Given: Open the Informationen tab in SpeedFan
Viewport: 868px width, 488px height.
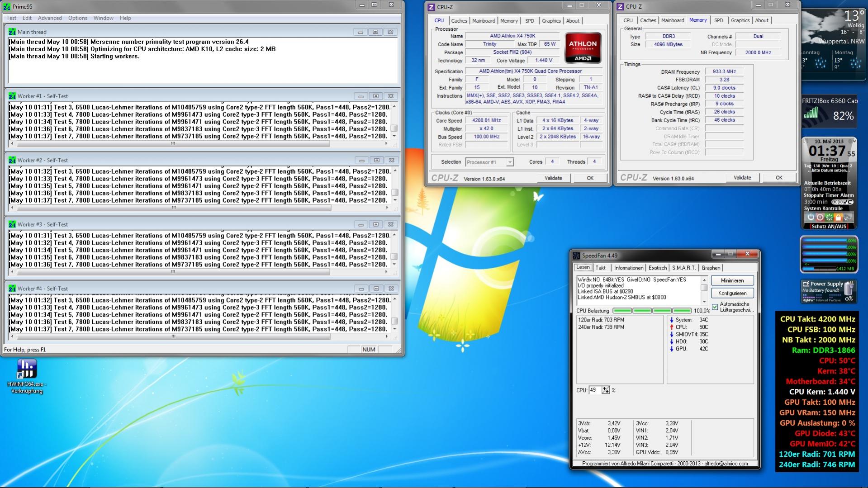Looking at the screenshot, I should [x=628, y=268].
